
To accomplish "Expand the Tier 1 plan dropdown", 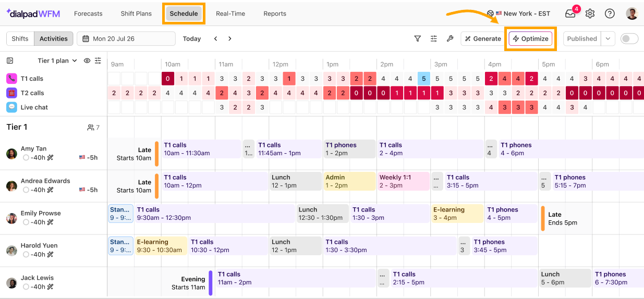I will tap(57, 60).
